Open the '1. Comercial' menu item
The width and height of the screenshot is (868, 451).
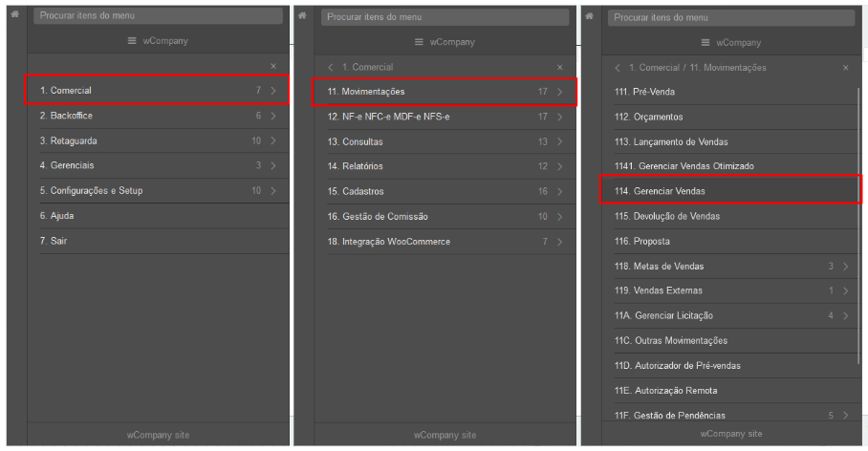157,90
